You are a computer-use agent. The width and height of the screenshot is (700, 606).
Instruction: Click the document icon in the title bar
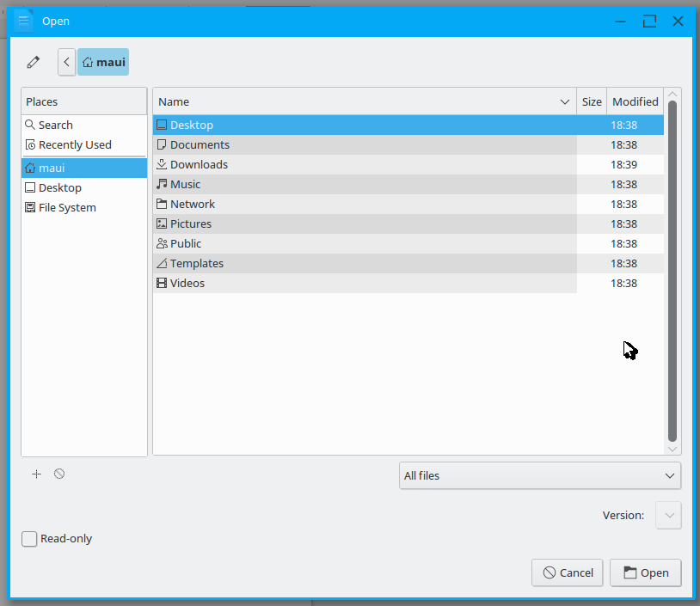(x=24, y=21)
